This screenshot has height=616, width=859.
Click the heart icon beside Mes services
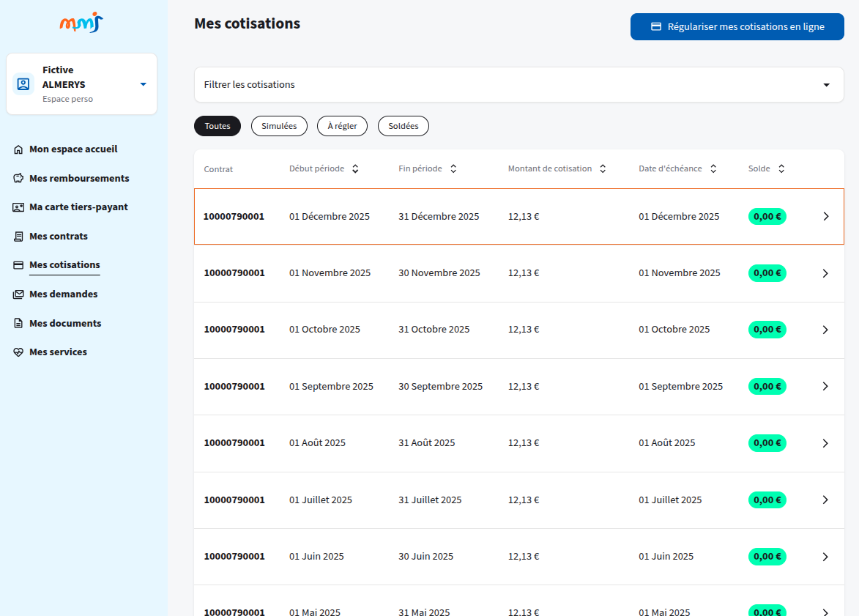18,352
